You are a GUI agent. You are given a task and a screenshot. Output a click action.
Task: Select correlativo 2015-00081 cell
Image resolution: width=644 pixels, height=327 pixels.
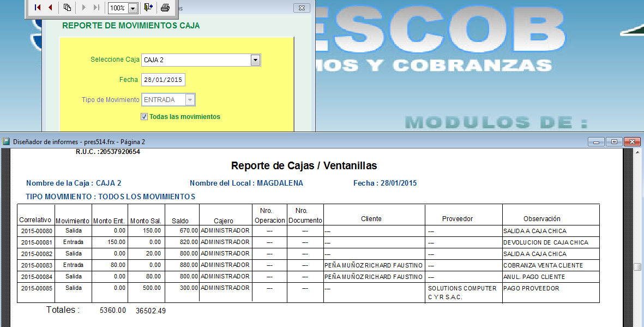(37, 242)
